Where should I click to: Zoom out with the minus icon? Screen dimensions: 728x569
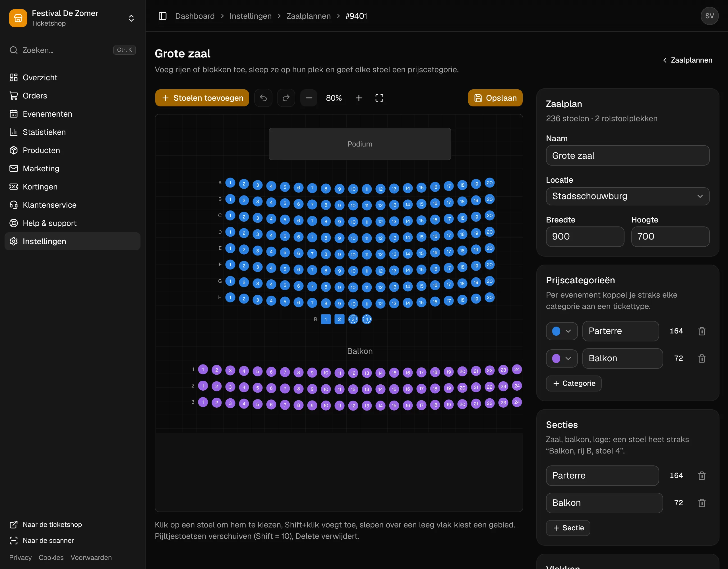309,98
